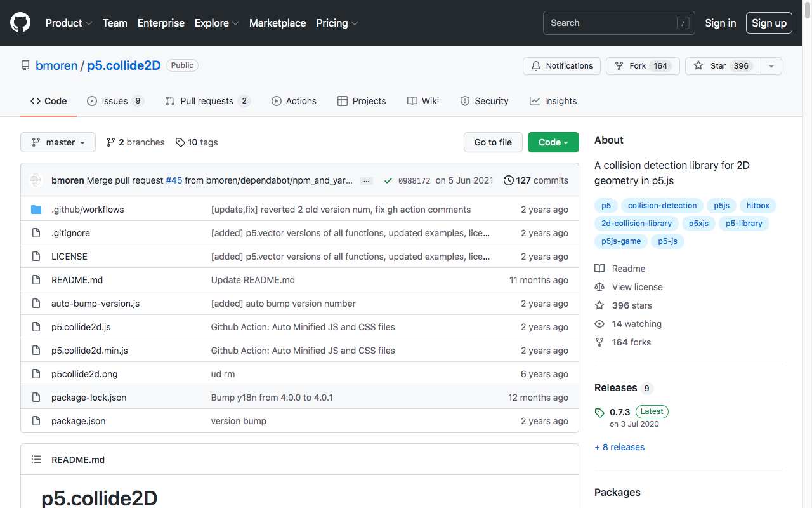
Task: Open the Projects tab
Action: (x=362, y=101)
